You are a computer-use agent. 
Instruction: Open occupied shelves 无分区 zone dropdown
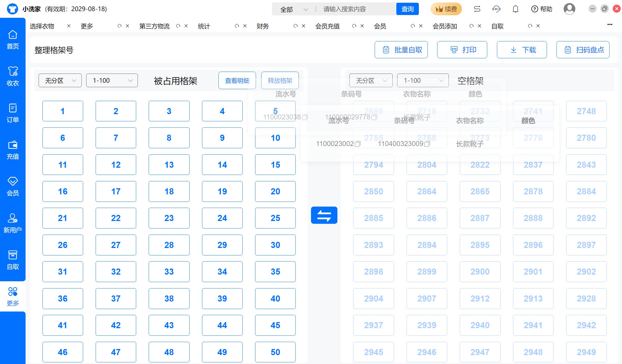tap(60, 81)
